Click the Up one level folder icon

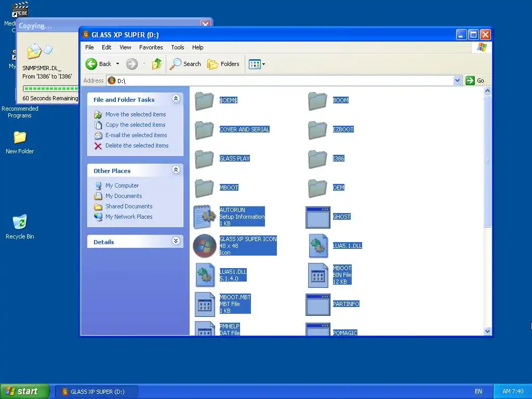tap(157, 64)
